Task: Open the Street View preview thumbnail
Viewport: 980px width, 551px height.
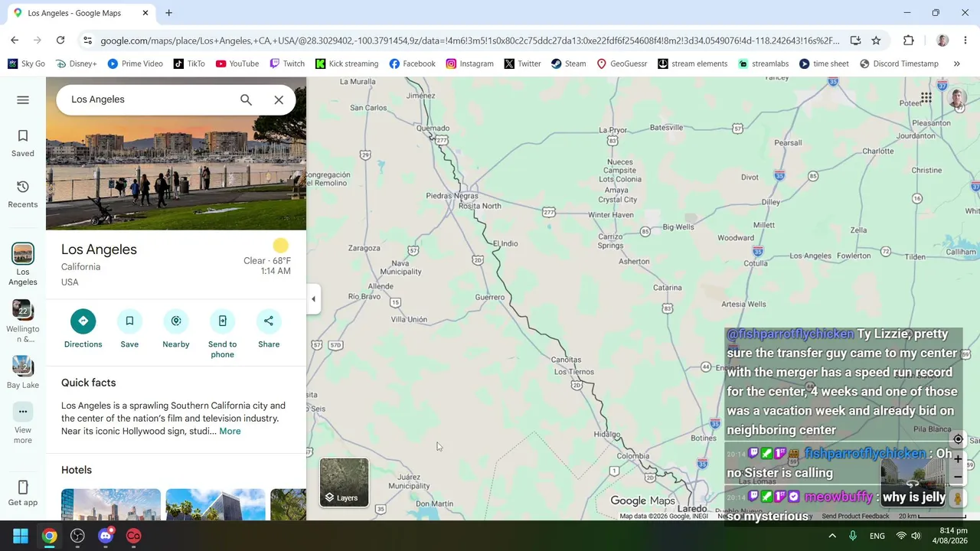Action: coord(913,481)
